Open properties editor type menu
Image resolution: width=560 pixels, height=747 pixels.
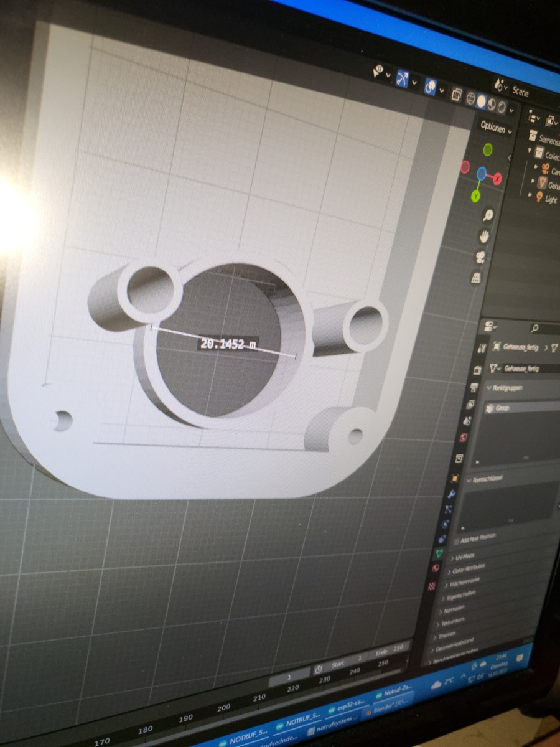pyautogui.click(x=490, y=326)
